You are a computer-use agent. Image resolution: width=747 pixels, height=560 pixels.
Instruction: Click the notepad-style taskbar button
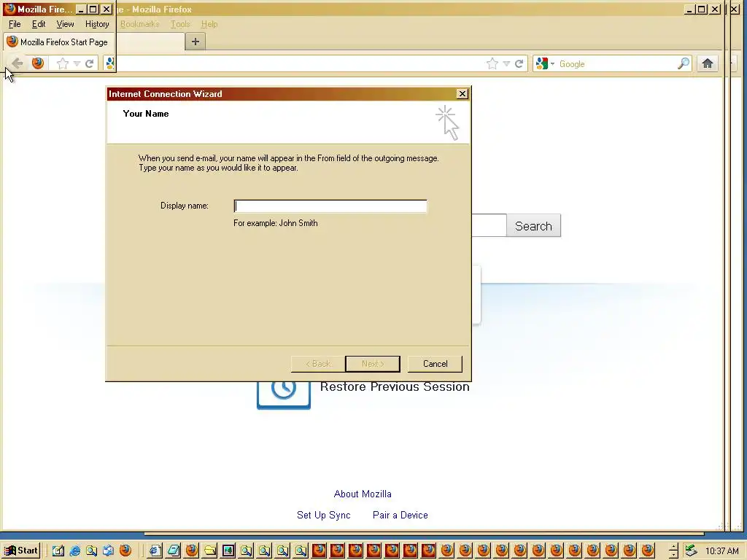[174, 551]
